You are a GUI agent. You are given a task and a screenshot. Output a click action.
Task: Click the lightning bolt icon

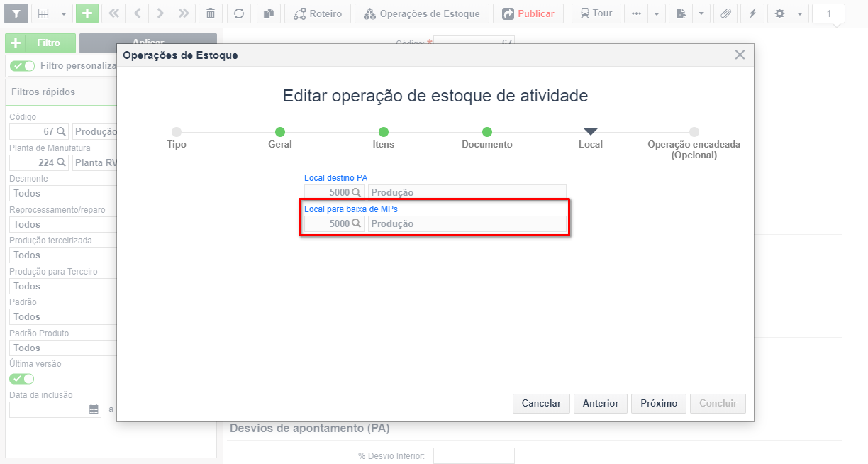752,13
